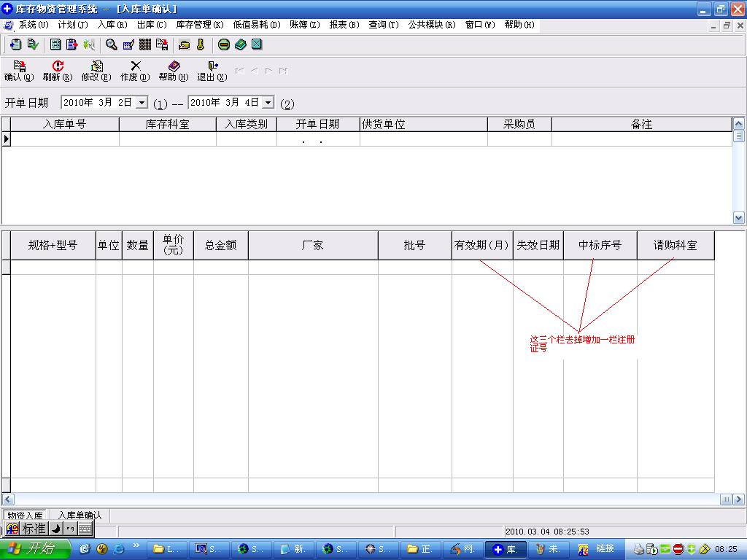The image size is (747, 560).
Task: Click the 标准 input method indicator
Action: pos(34,529)
